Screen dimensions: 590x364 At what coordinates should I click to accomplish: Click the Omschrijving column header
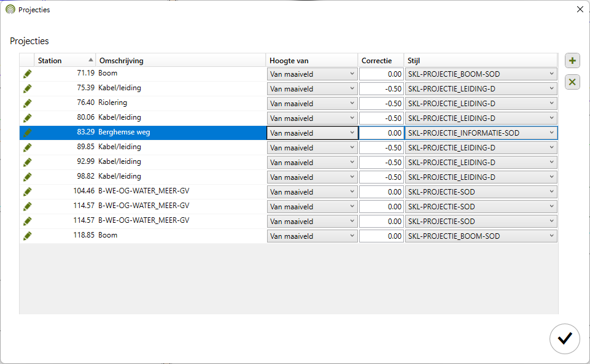[x=180, y=61]
